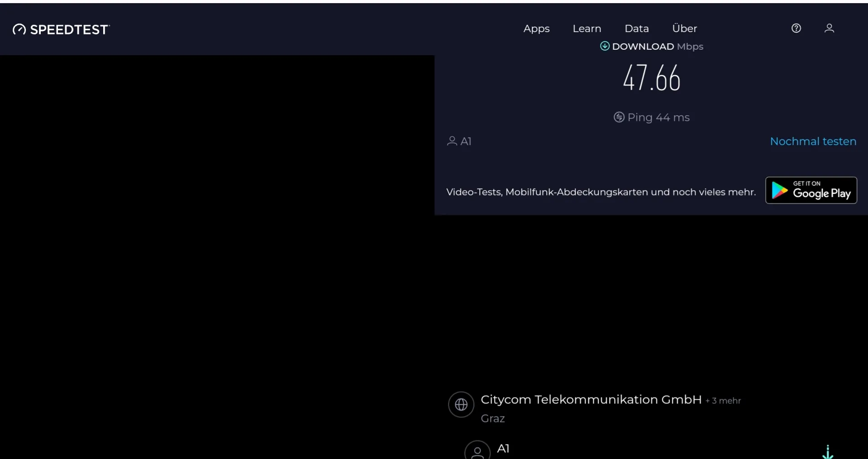
Task: Open the Learn menu
Action: (587, 28)
